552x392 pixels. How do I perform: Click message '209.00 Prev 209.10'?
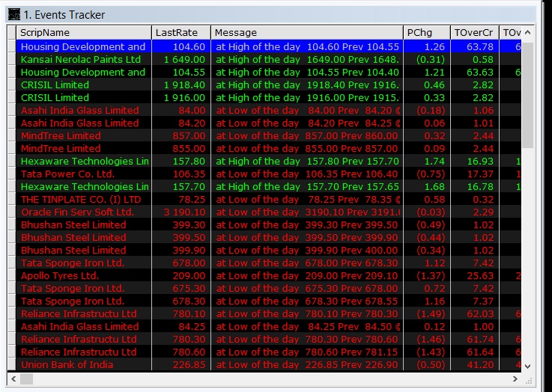[x=352, y=275]
